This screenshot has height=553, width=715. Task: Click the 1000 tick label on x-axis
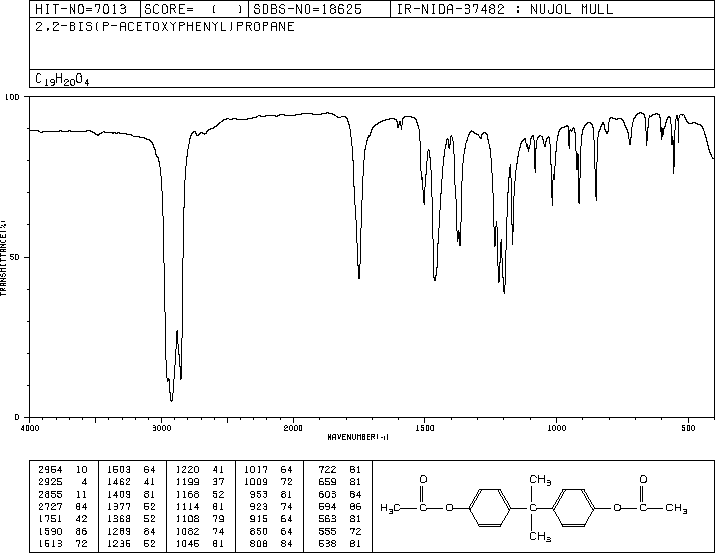[556, 428]
